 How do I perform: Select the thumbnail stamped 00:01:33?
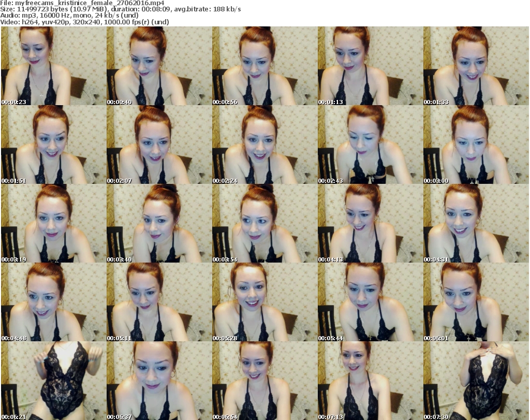[x=476, y=66]
